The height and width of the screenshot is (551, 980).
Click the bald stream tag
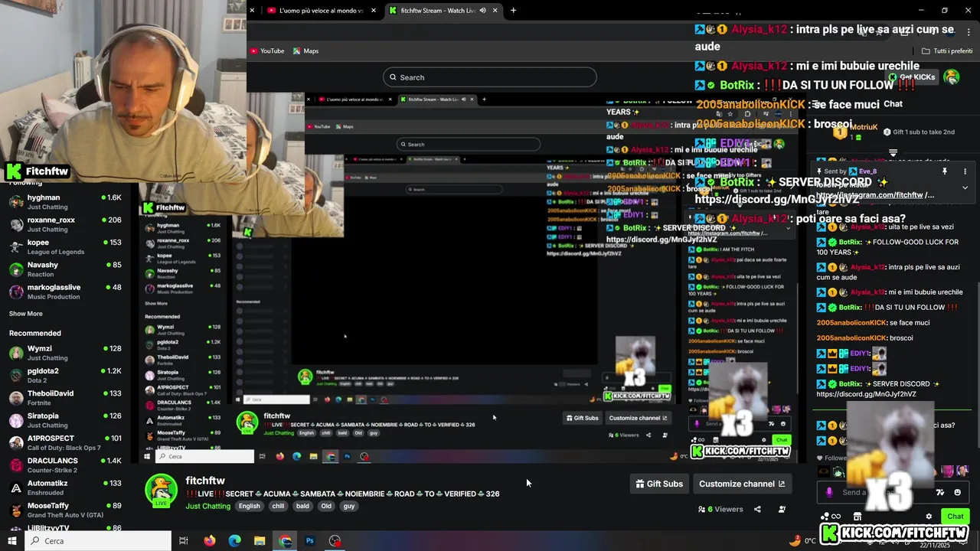(302, 506)
